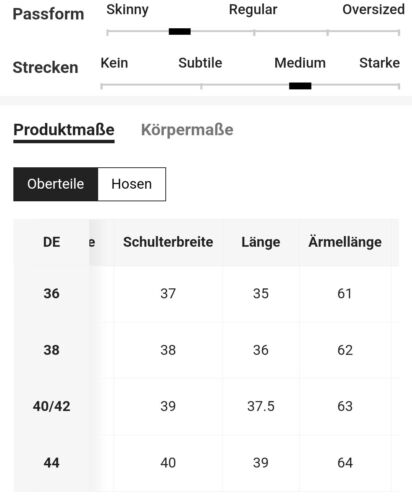Select the Produktmaße tab

click(x=64, y=130)
